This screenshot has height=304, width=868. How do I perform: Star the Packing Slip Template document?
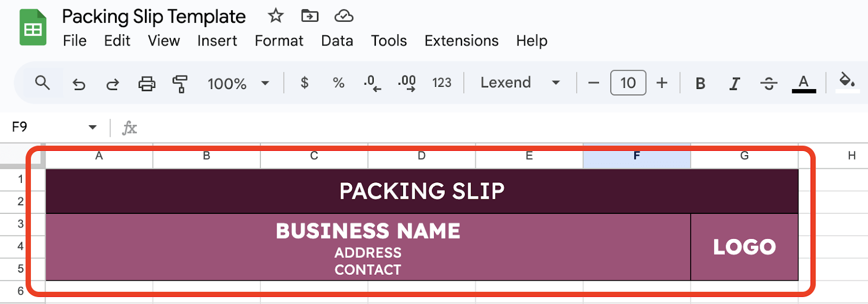[x=276, y=16]
